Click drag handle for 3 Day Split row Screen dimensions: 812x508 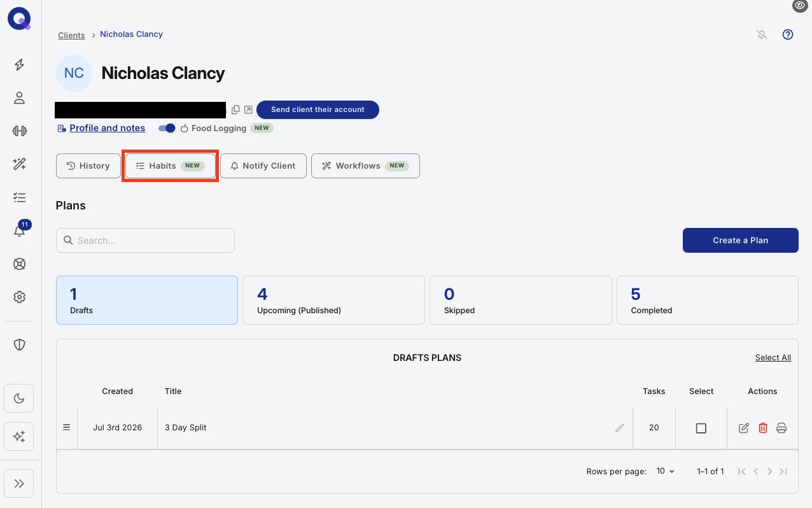coord(66,427)
